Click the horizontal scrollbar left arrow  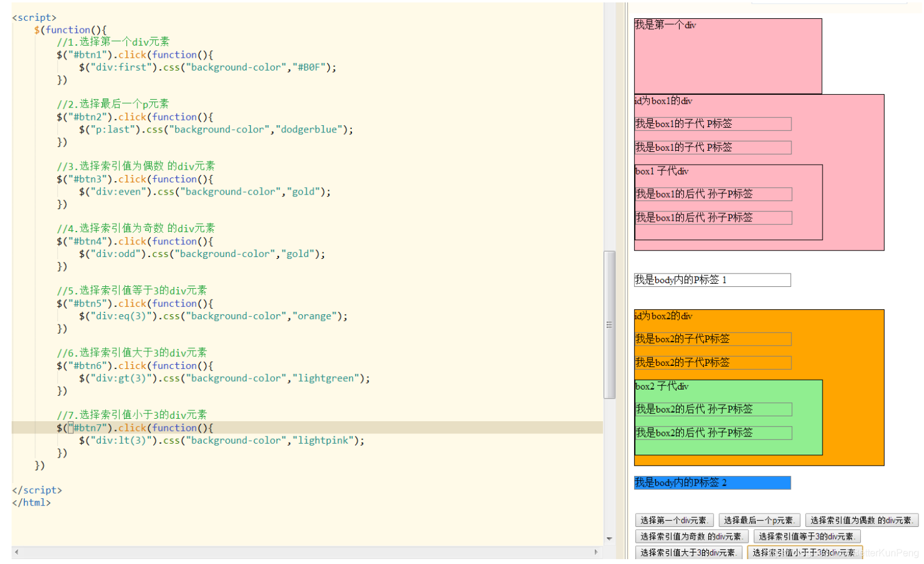click(16, 552)
